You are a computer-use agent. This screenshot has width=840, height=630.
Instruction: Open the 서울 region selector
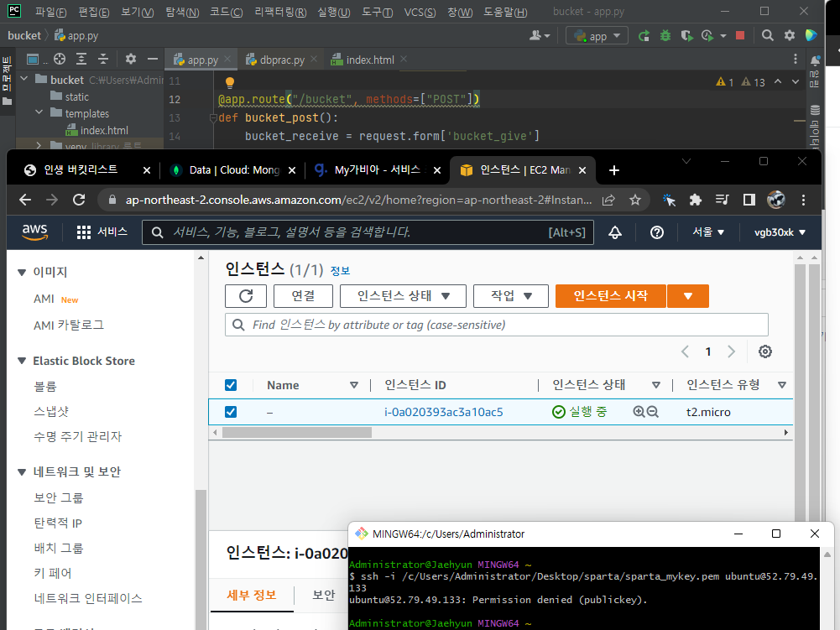tap(708, 232)
